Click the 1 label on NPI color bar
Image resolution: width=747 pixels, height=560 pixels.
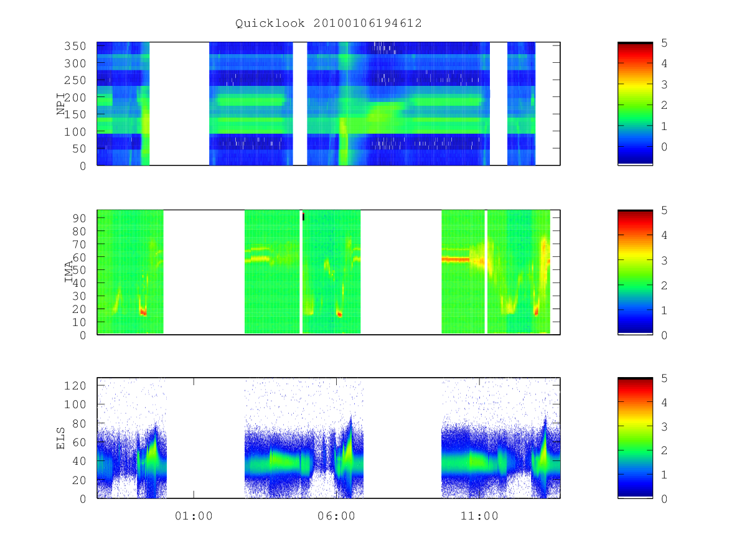pyautogui.click(x=664, y=126)
